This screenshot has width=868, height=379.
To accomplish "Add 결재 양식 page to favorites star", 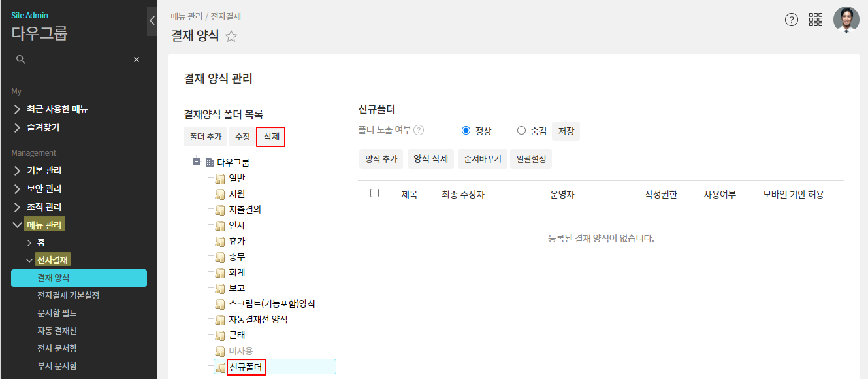I will [x=231, y=37].
